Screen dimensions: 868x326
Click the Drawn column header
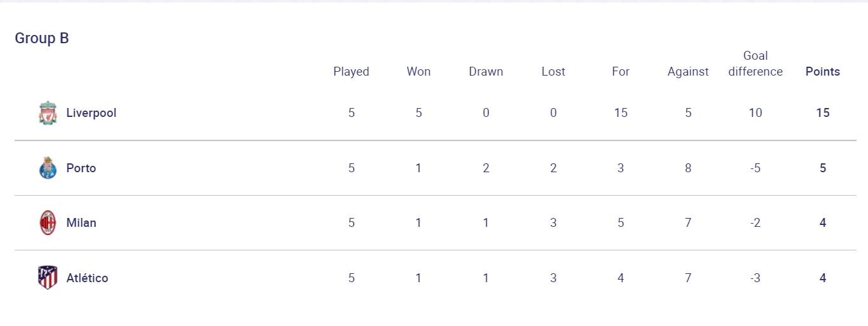(486, 72)
